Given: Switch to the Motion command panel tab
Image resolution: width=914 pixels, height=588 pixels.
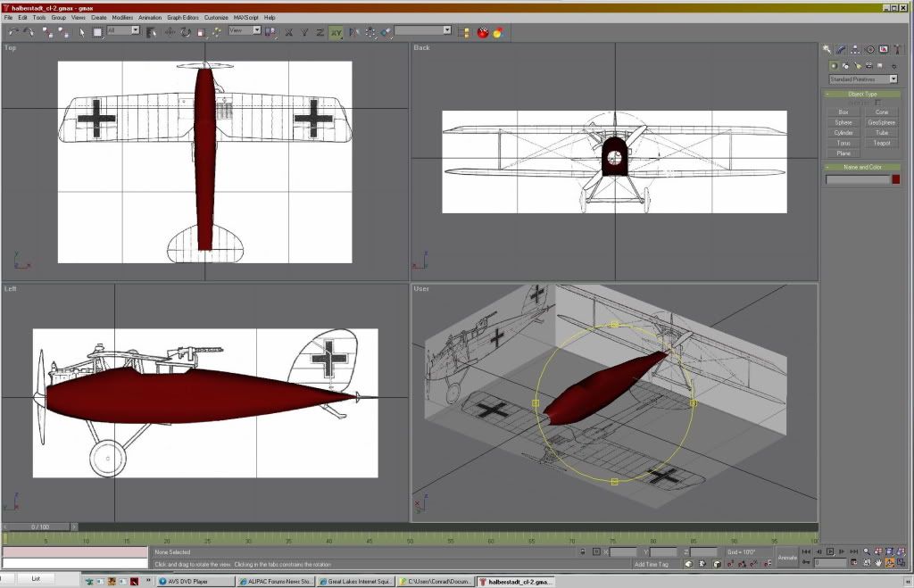Looking at the screenshot, I should point(869,50).
